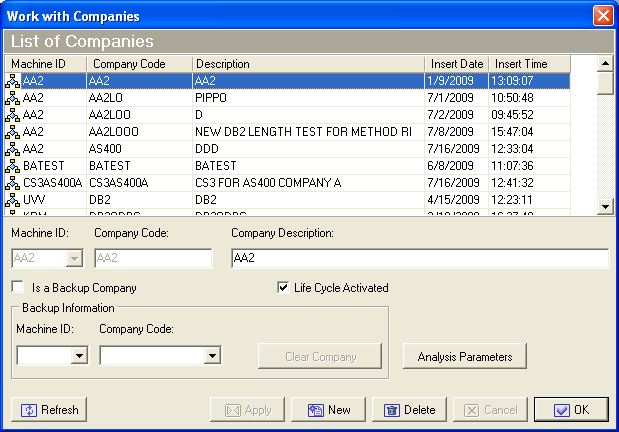Open Analysis Parameters
The width and height of the screenshot is (619, 432).
coord(465,356)
